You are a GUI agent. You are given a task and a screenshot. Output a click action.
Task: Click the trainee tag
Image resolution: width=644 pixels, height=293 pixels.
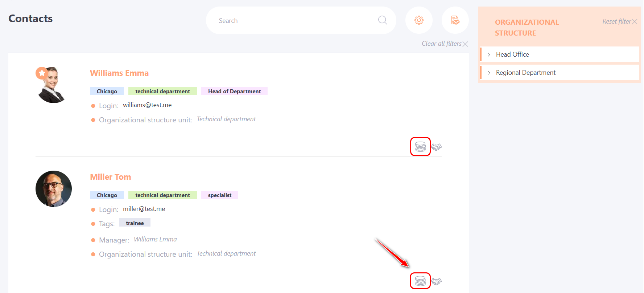pyautogui.click(x=135, y=223)
